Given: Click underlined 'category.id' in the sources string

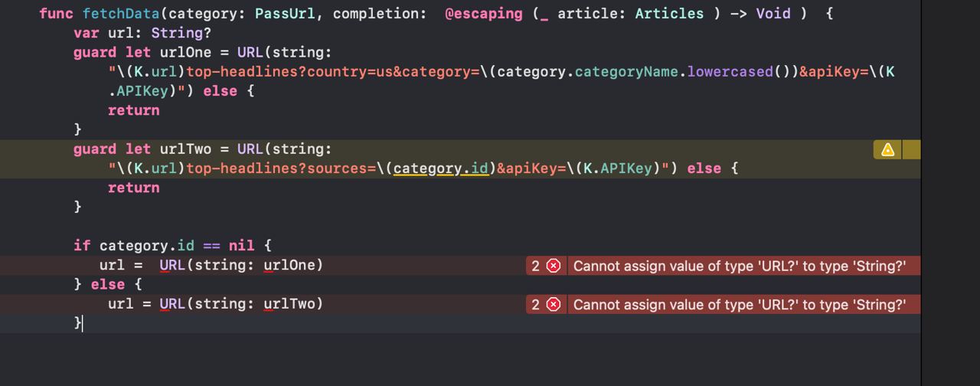Looking at the screenshot, I should point(441,168).
